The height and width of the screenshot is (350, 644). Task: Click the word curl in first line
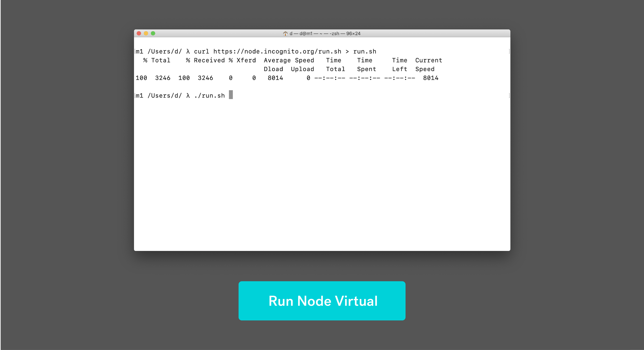point(201,51)
